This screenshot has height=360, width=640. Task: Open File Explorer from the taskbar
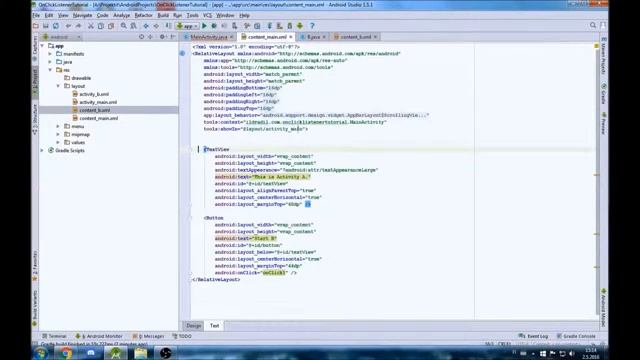coord(140,353)
